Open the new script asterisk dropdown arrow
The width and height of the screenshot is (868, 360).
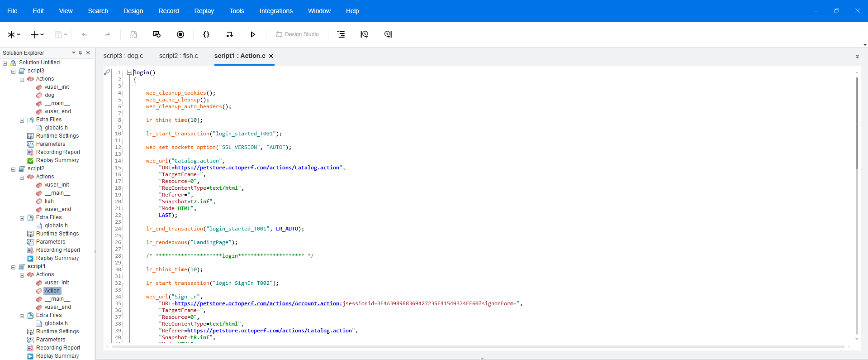click(19, 34)
